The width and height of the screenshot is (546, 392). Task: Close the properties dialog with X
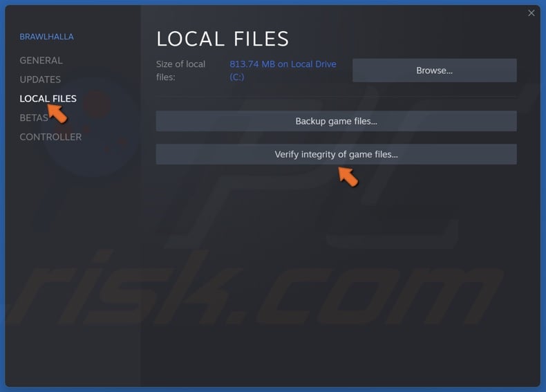[531, 13]
